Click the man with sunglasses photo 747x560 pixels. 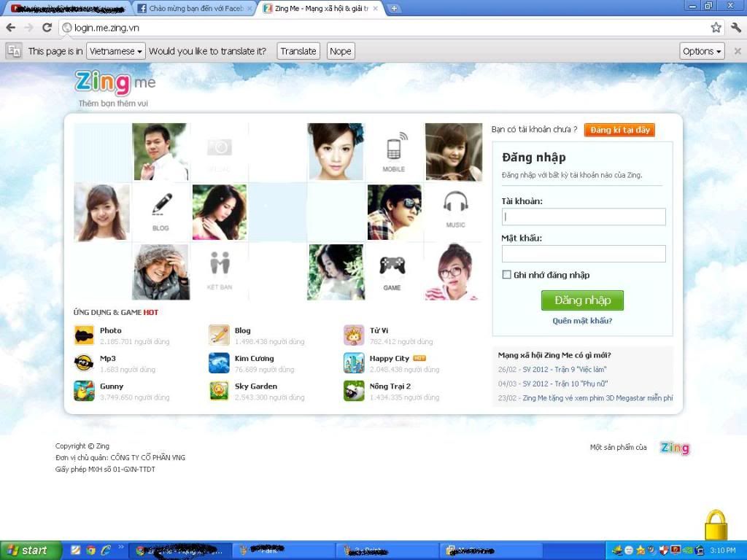(395, 212)
